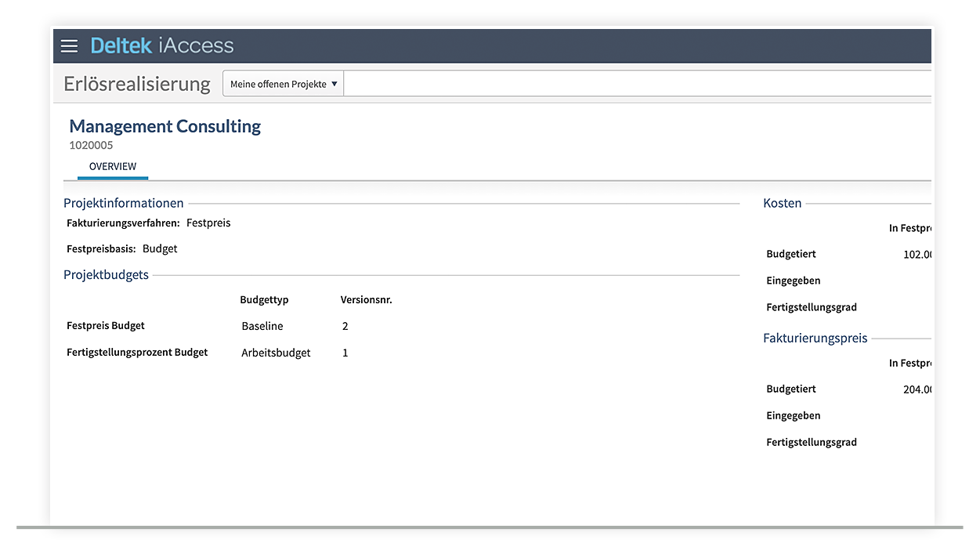Viewport: 980px width, 547px height.
Task: Select the Projektbudgets section header
Action: pos(106,274)
